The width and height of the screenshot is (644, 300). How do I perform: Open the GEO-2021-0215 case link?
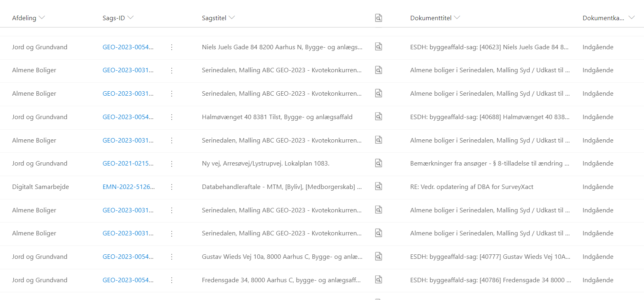point(128,164)
